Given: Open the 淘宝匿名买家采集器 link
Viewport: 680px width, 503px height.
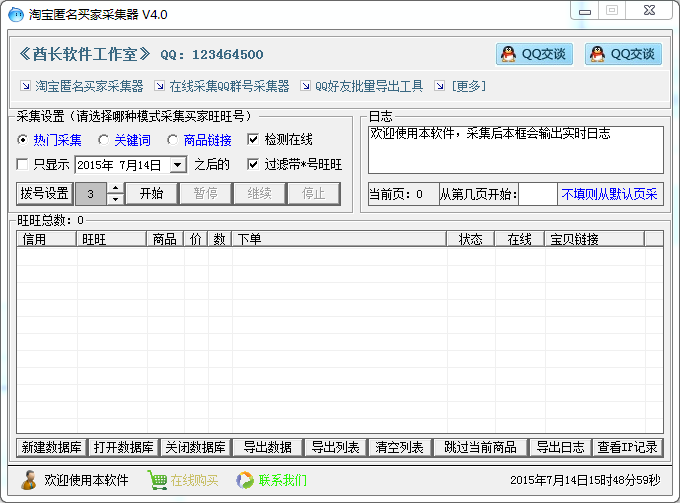Looking at the screenshot, I should (x=89, y=86).
